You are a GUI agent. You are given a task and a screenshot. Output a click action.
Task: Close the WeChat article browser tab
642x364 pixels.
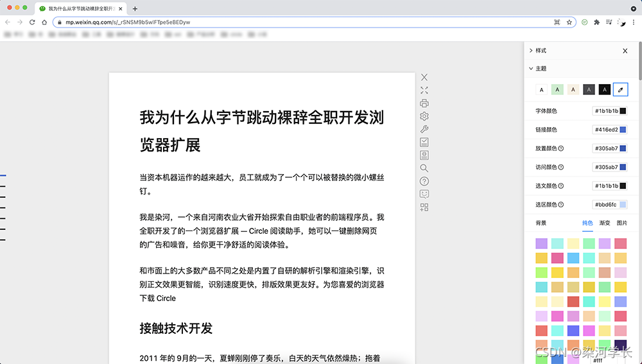[121, 8]
